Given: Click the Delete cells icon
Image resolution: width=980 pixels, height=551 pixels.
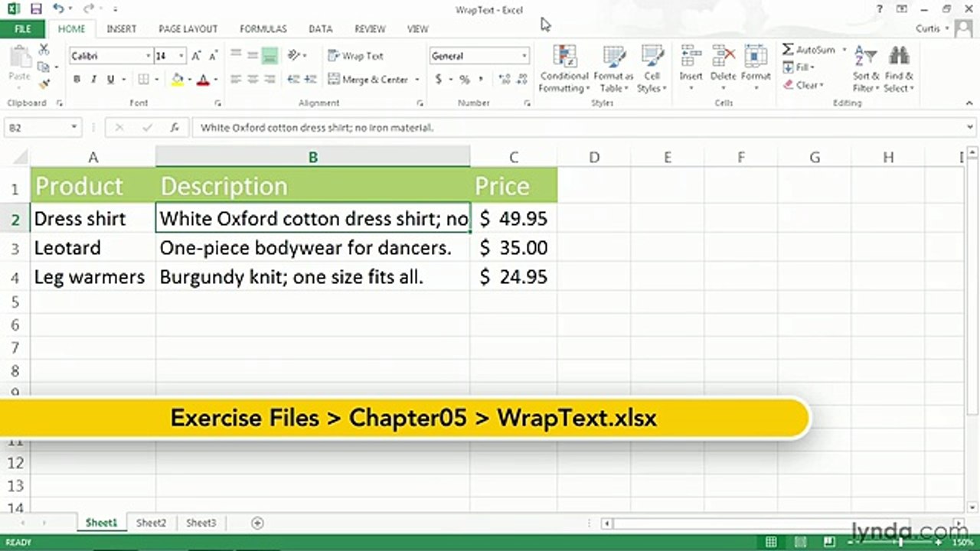Looking at the screenshot, I should [724, 67].
